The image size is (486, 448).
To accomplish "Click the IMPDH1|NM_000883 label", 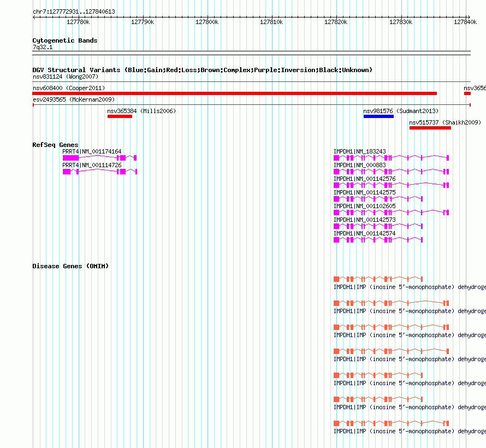I will click(359, 165).
